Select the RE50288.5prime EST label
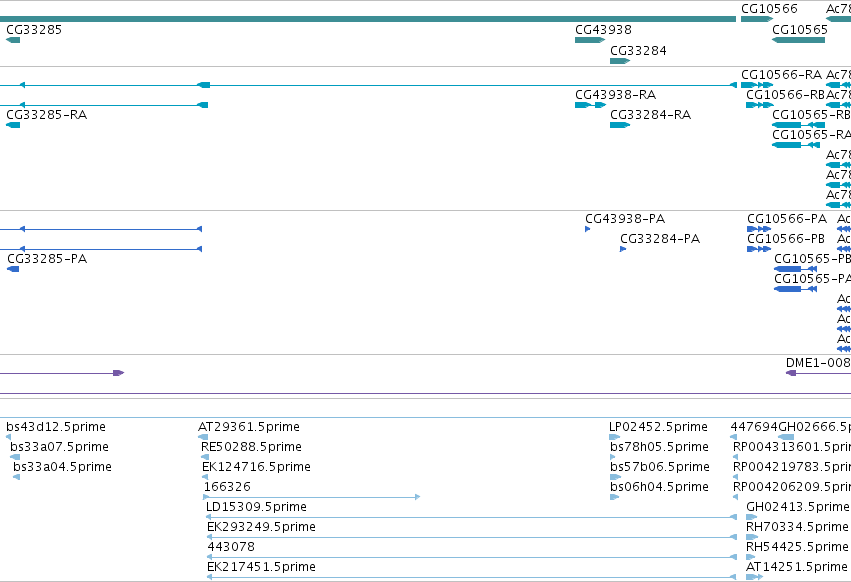The width and height of the screenshot is (851, 582). (x=251, y=447)
